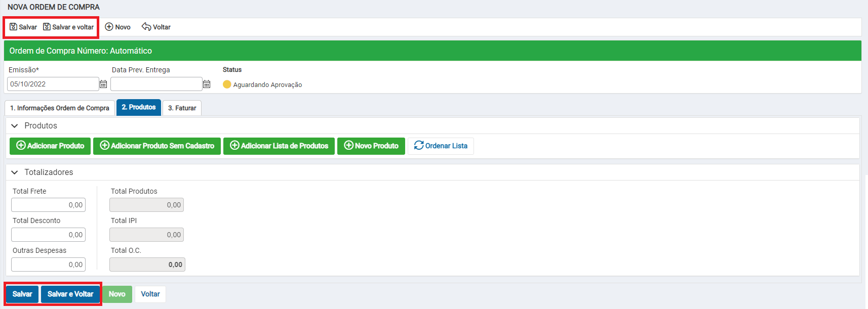Click the Total Frete input field
Screen dimensions: 868x309
48,205
